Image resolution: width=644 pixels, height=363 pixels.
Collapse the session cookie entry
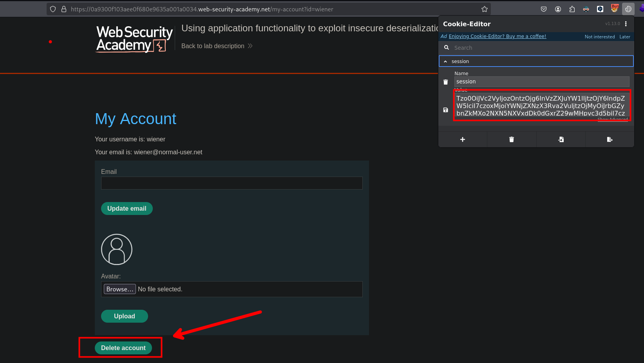[445, 61]
